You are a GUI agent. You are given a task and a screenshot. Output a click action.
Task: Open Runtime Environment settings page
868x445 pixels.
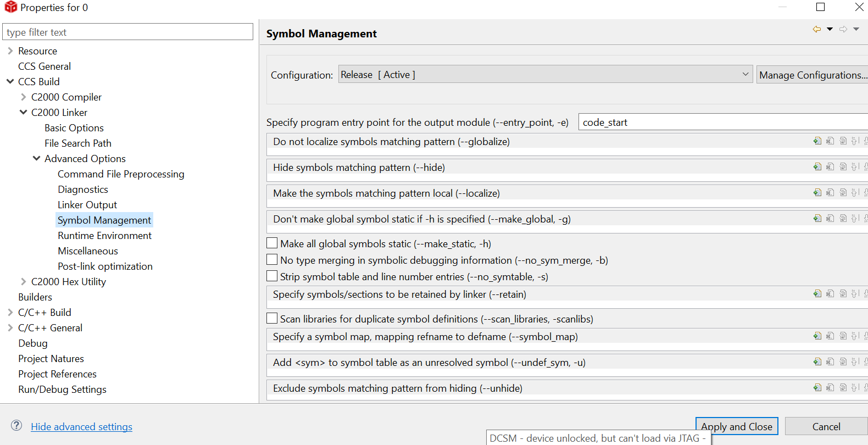click(104, 236)
